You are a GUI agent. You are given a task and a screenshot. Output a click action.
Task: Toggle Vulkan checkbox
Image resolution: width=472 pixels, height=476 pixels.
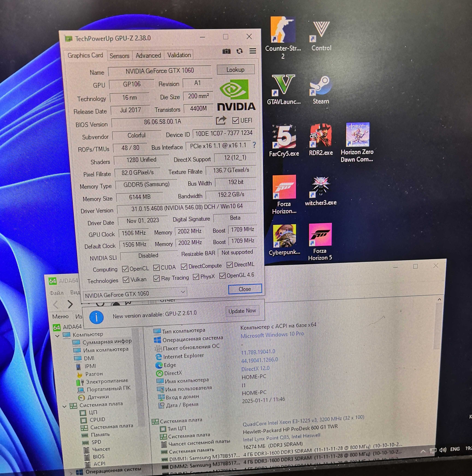tap(126, 280)
